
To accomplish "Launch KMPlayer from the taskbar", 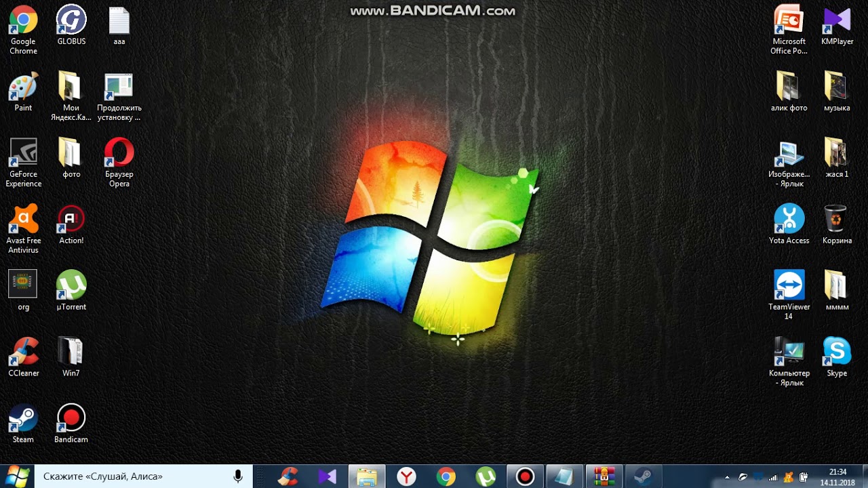I will [x=328, y=476].
